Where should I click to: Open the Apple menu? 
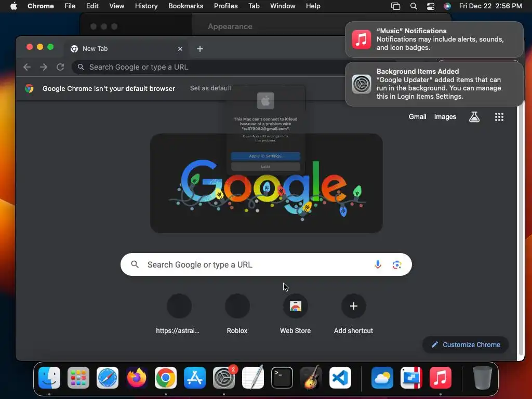coord(14,6)
